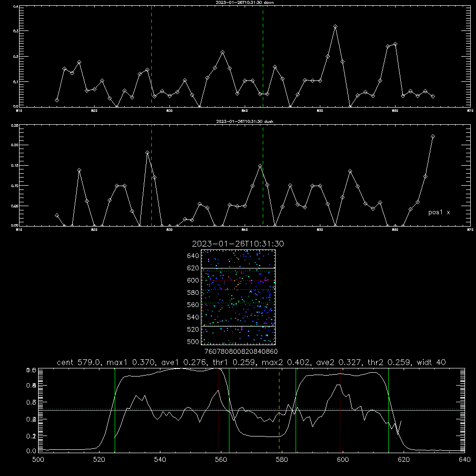The image size is (476, 476).
Task: Click the 'widt 40' value in stats line
Action: click(431, 362)
